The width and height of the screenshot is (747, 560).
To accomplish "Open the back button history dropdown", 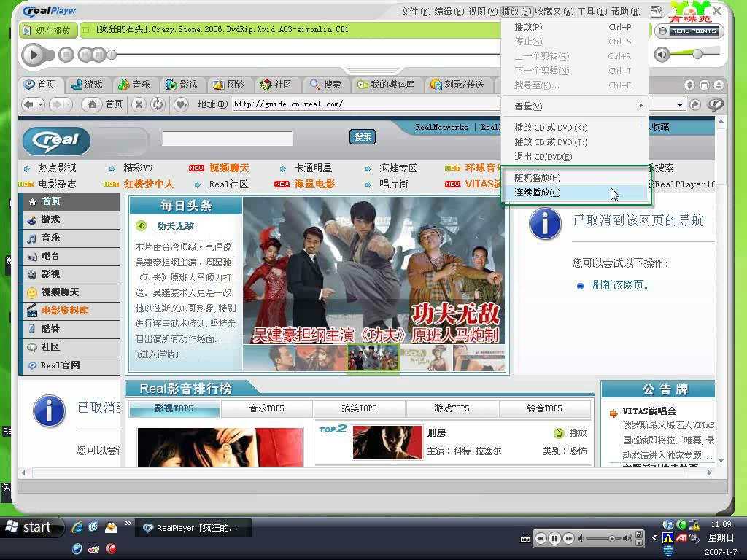I will 40,104.
